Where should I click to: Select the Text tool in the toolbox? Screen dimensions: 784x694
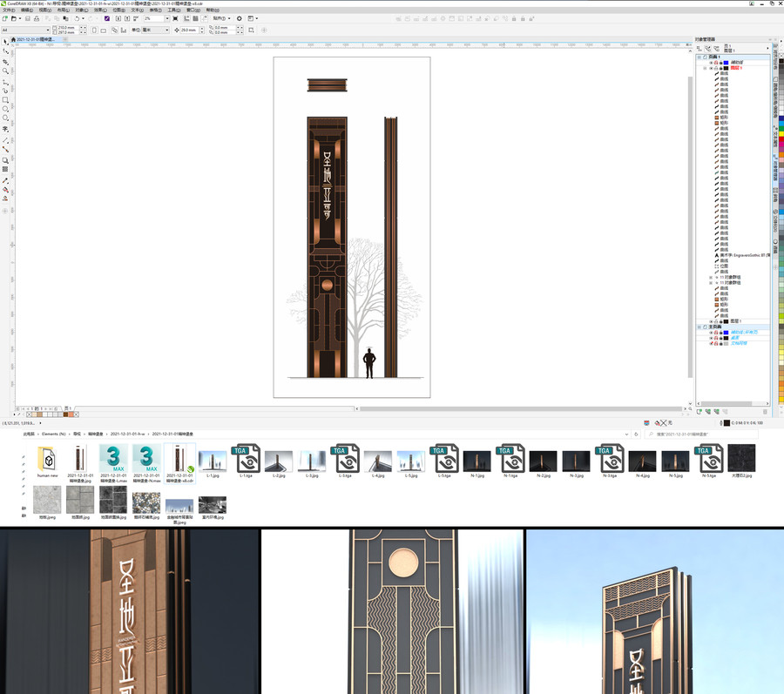[5, 130]
